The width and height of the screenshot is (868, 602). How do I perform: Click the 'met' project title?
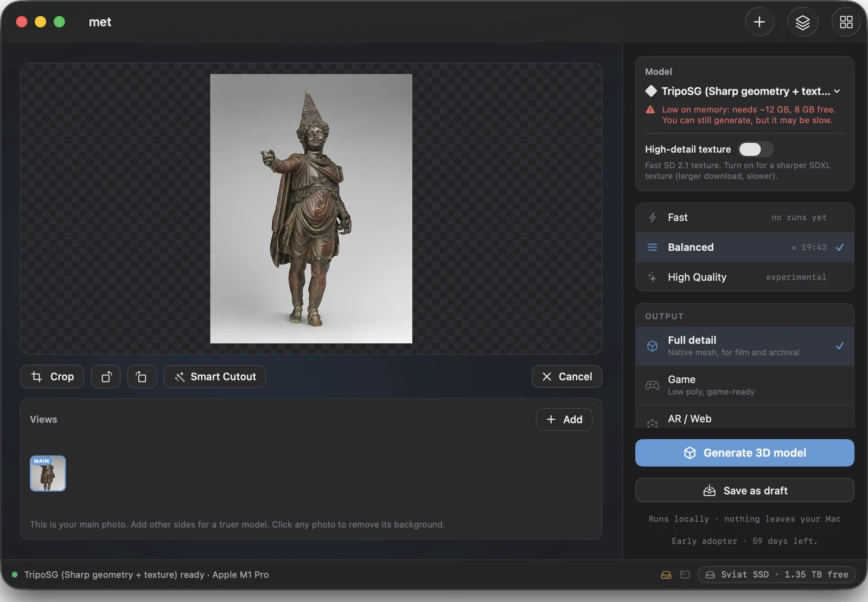tap(100, 22)
